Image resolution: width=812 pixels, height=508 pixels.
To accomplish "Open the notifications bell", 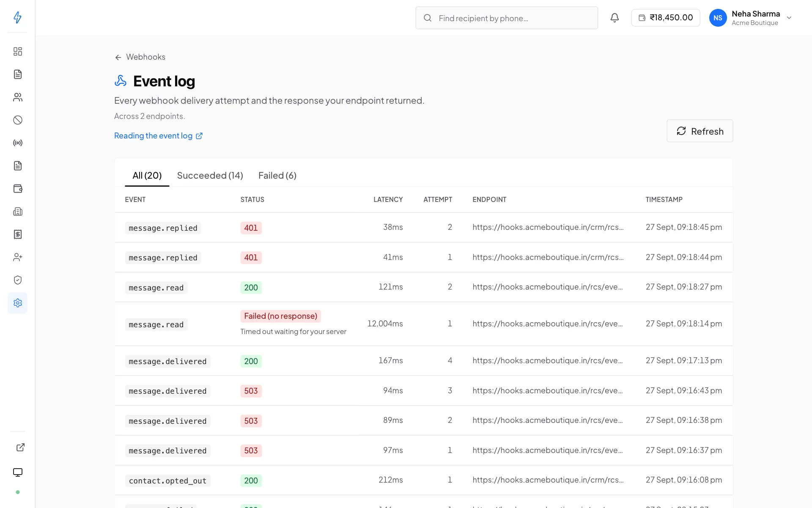I will pos(614,18).
